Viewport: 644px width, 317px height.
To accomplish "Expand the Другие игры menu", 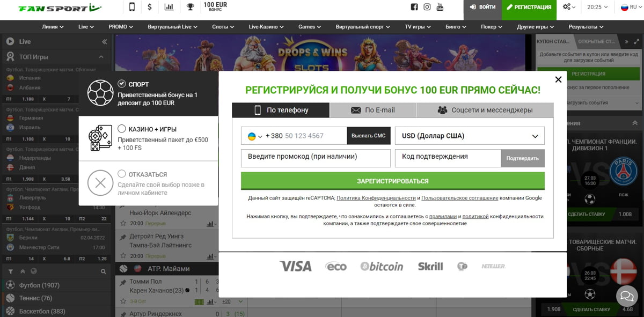I will (x=536, y=27).
